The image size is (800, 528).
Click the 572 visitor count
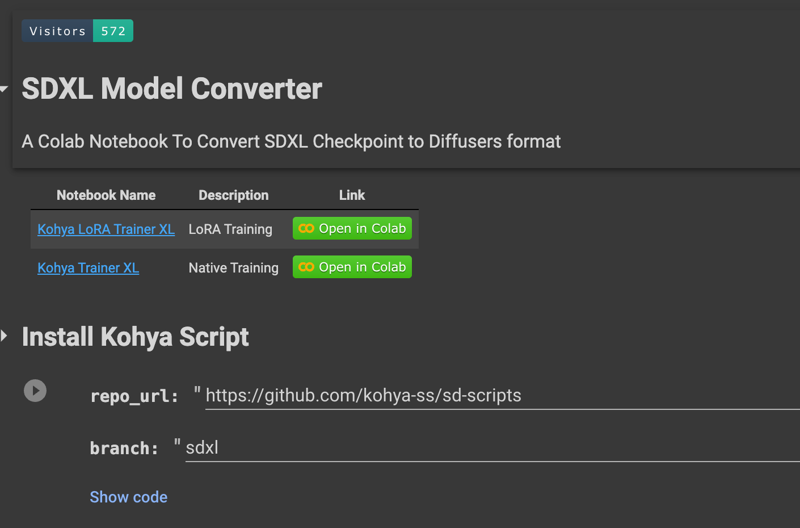[113, 31]
